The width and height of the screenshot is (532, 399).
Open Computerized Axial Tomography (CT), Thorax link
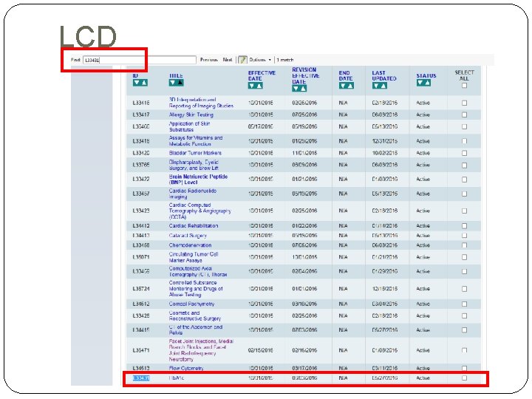tap(198, 271)
